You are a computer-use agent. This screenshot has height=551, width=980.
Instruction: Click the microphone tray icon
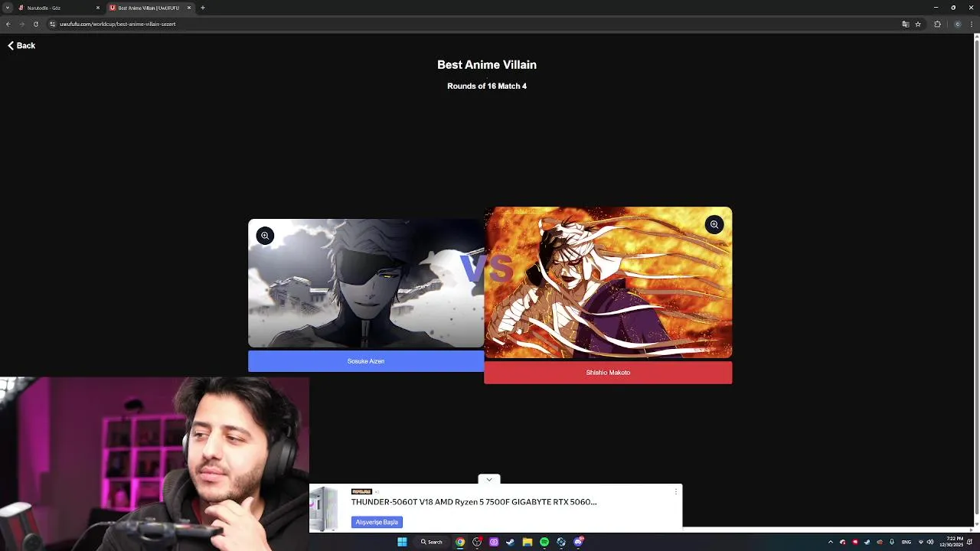pos(892,542)
